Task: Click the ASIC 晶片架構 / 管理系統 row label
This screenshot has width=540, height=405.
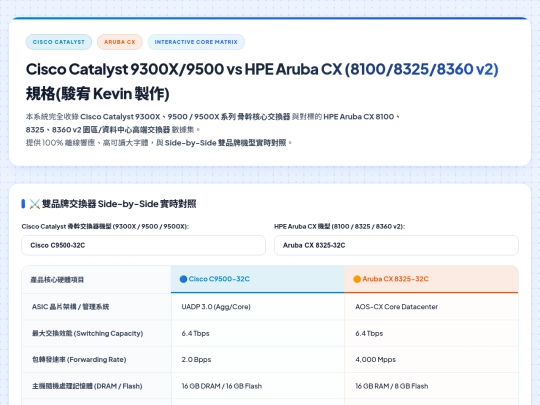Action: (x=70, y=307)
